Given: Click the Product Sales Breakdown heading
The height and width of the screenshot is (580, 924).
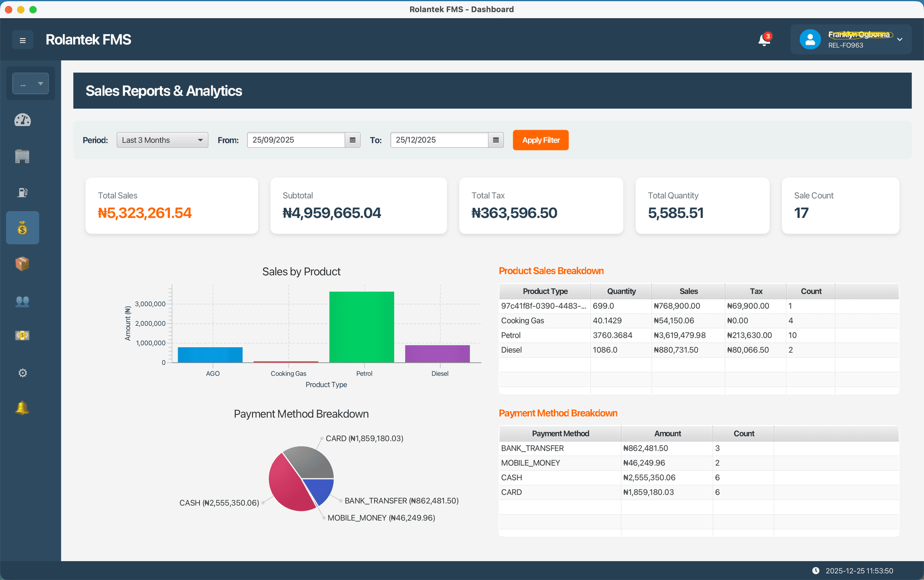Looking at the screenshot, I should point(551,271).
